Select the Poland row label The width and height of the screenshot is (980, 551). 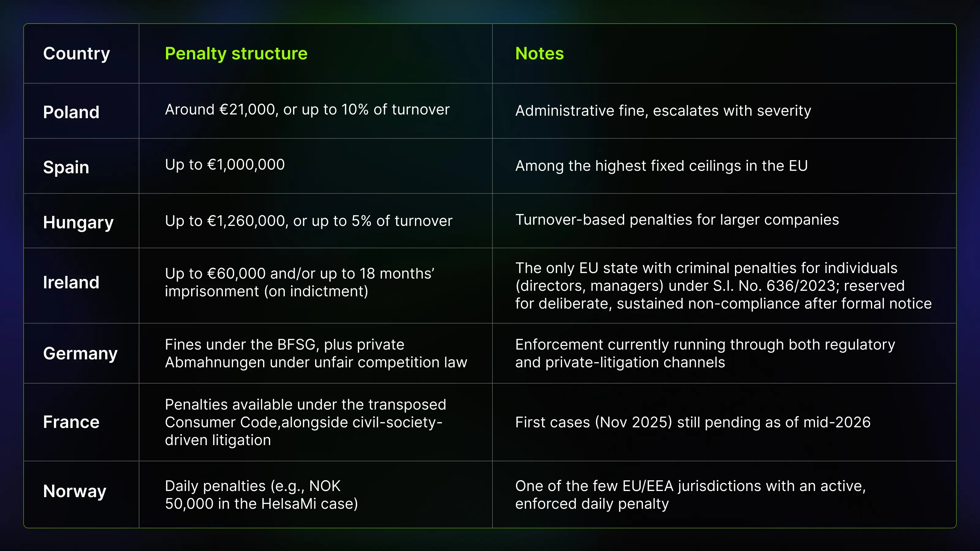tap(71, 112)
